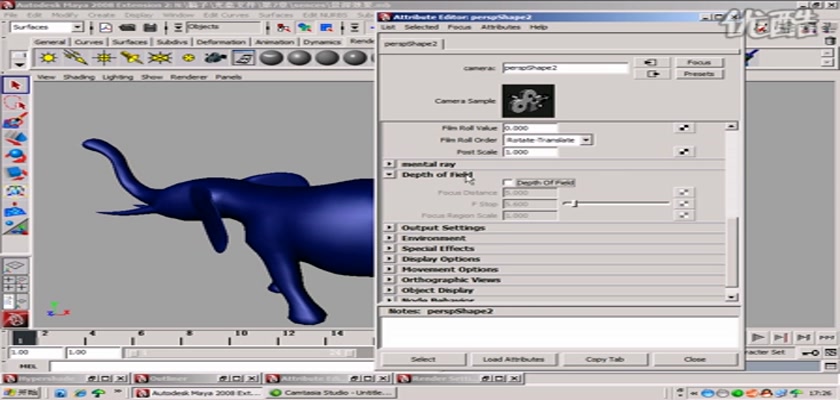840x400 pixels.
Task: Click the Load Attributes button
Action: click(x=514, y=359)
